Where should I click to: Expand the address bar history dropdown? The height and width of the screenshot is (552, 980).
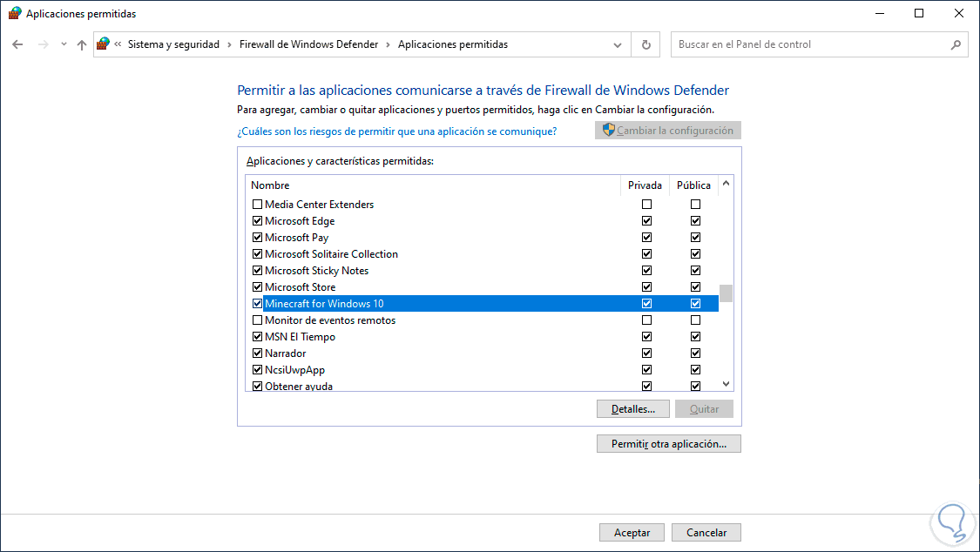(x=618, y=44)
